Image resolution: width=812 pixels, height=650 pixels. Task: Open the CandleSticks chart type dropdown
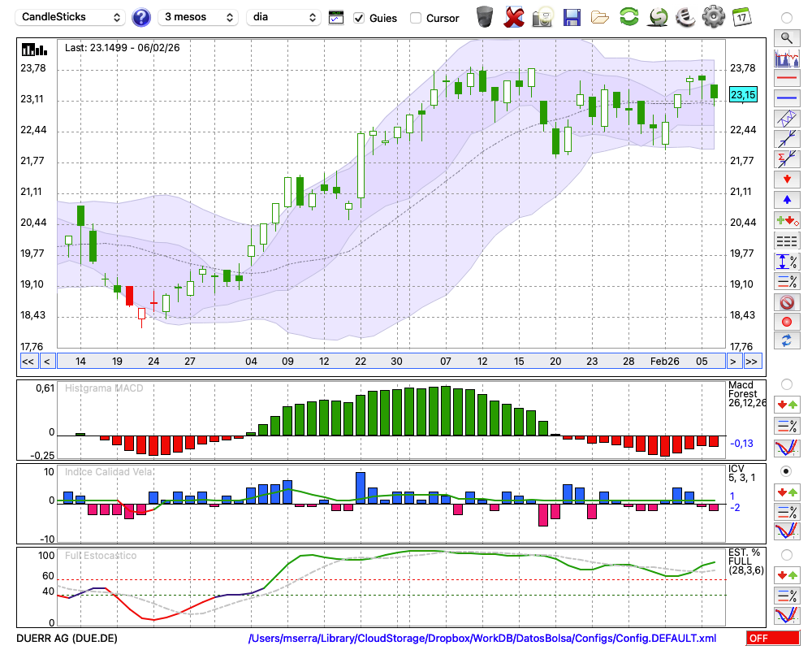click(x=71, y=17)
